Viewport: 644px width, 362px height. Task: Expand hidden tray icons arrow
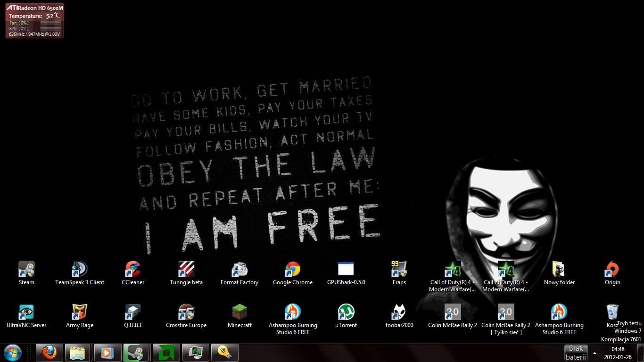[x=594, y=353]
